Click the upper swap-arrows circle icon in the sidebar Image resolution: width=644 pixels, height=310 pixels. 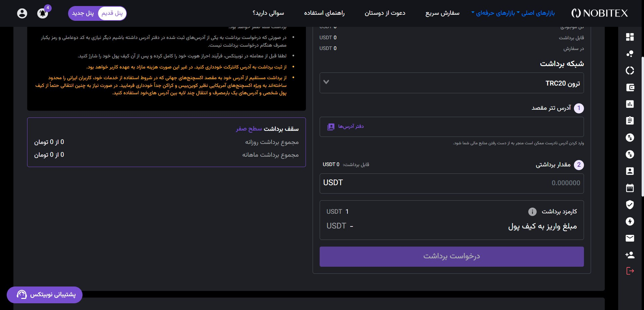630,138
